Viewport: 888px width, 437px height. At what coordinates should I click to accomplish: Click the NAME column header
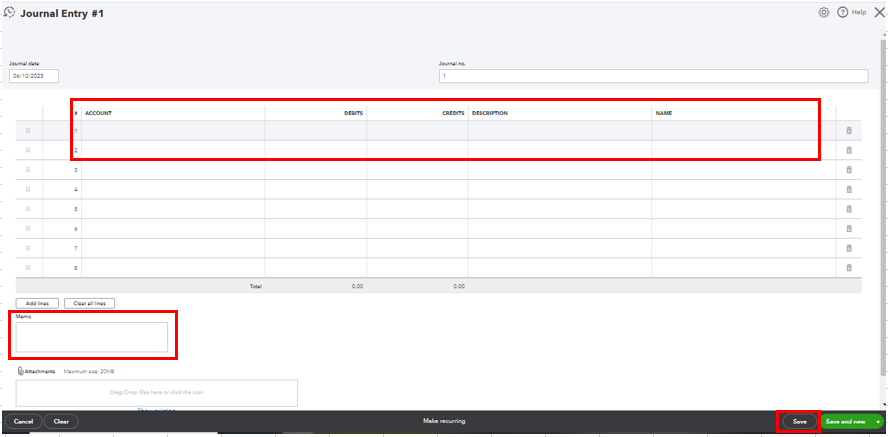(x=664, y=113)
